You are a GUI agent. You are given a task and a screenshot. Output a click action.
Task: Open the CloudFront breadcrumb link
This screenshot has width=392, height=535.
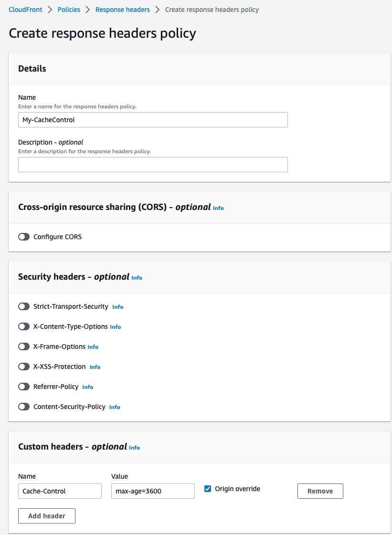[x=26, y=10]
